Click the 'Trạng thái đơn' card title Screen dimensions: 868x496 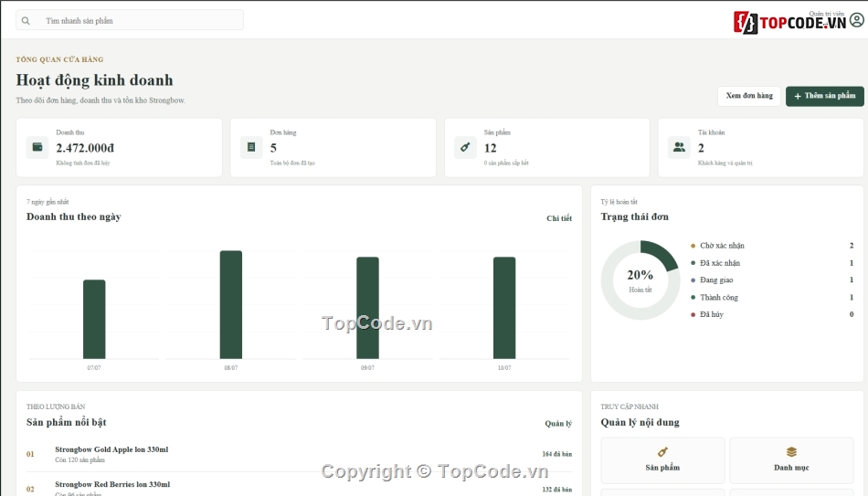click(634, 217)
